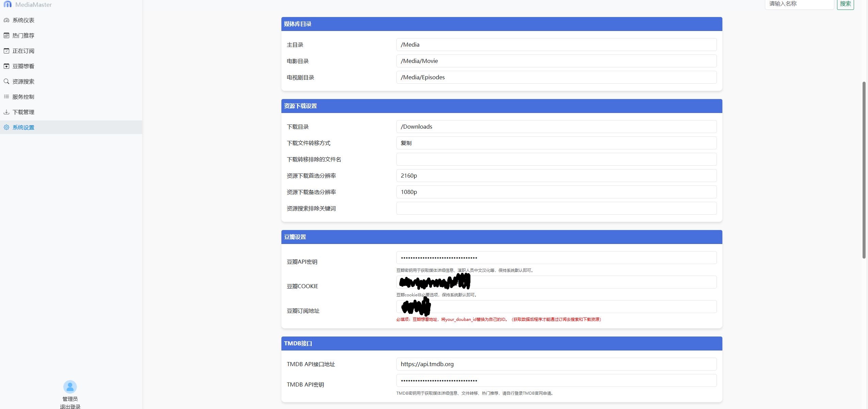The height and width of the screenshot is (409, 868).
Task: Click the 搜索 button
Action: (845, 4)
